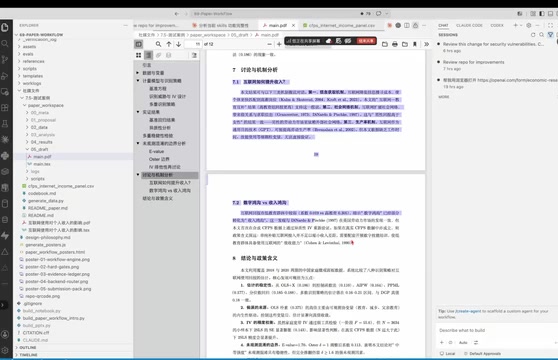558x360 pixels.
Task: Show thumbnails view in PDF sidebar
Action: 138,55
